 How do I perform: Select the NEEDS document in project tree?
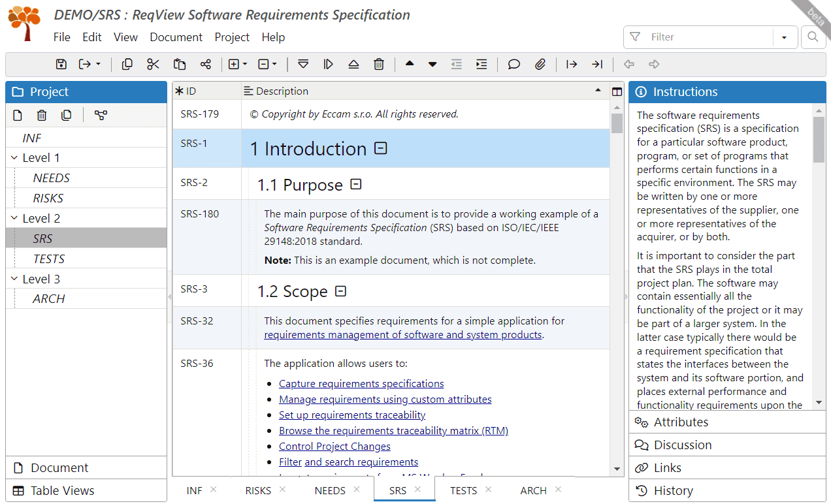click(x=86, y=178)
